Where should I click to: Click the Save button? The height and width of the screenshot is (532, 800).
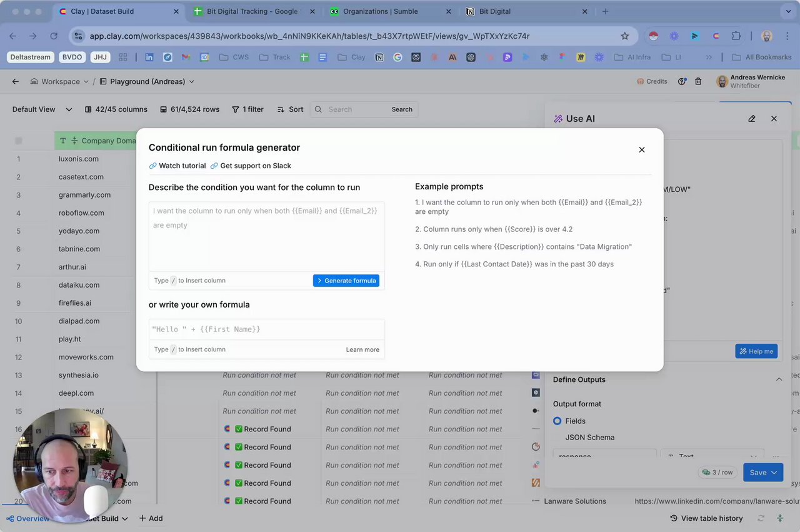tap(762, 473)
